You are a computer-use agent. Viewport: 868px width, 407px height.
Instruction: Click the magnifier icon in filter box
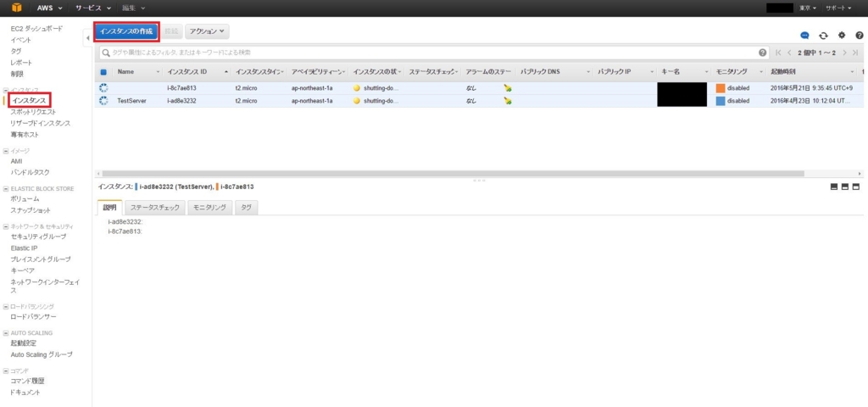(106, 53)
